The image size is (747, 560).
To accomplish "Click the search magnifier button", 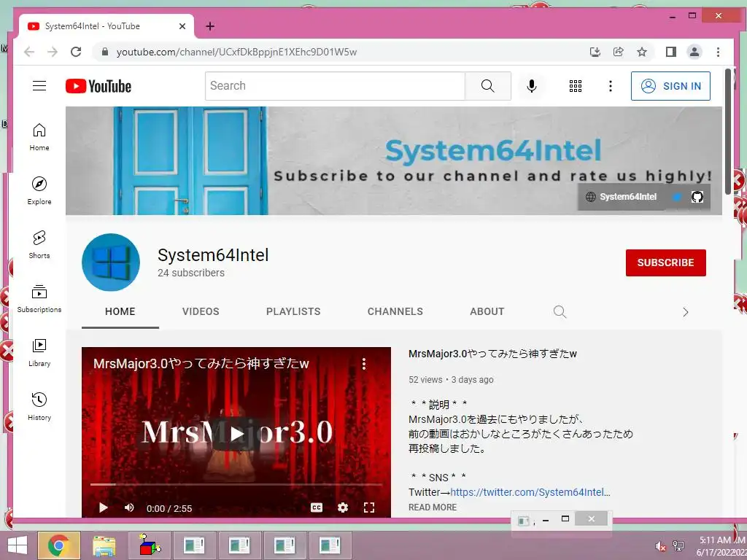I will point(487,86).
